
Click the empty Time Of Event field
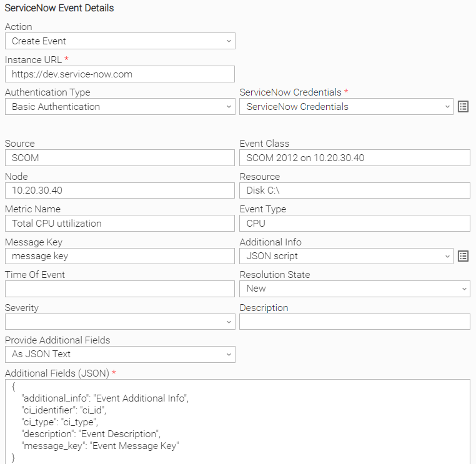(119, 289)
